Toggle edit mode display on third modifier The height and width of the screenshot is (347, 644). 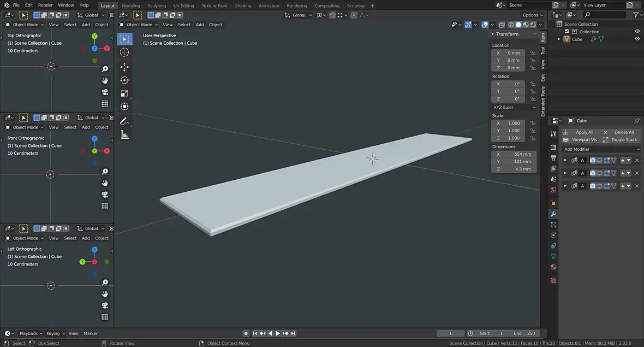click(607, 186)
